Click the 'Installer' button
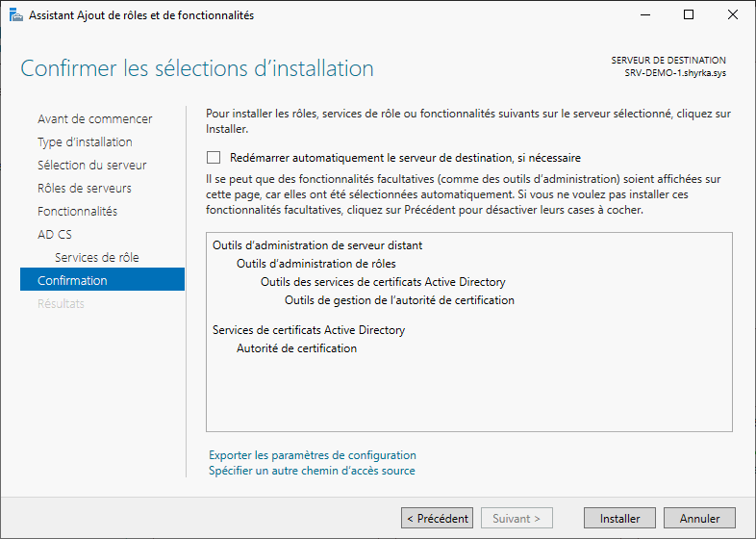Image resolution: width=756 pixels, height=539 pixels. [619, 518]
